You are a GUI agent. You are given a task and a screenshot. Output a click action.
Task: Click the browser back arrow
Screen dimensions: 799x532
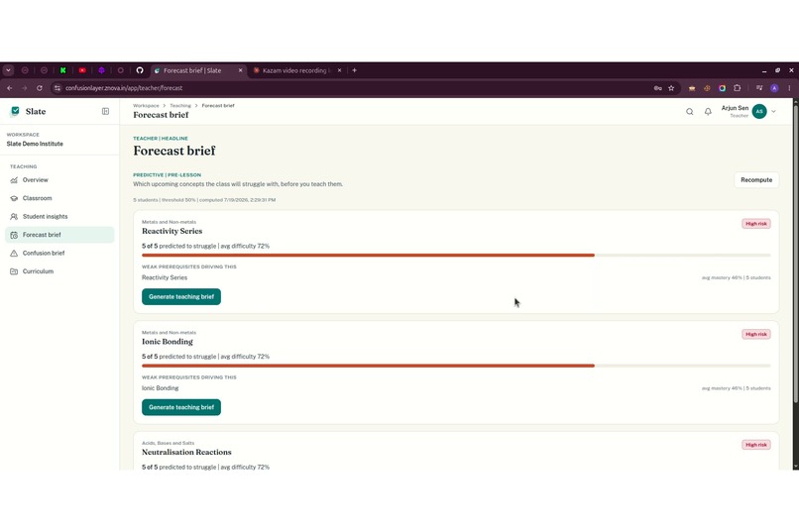click(x=10, y=88)
